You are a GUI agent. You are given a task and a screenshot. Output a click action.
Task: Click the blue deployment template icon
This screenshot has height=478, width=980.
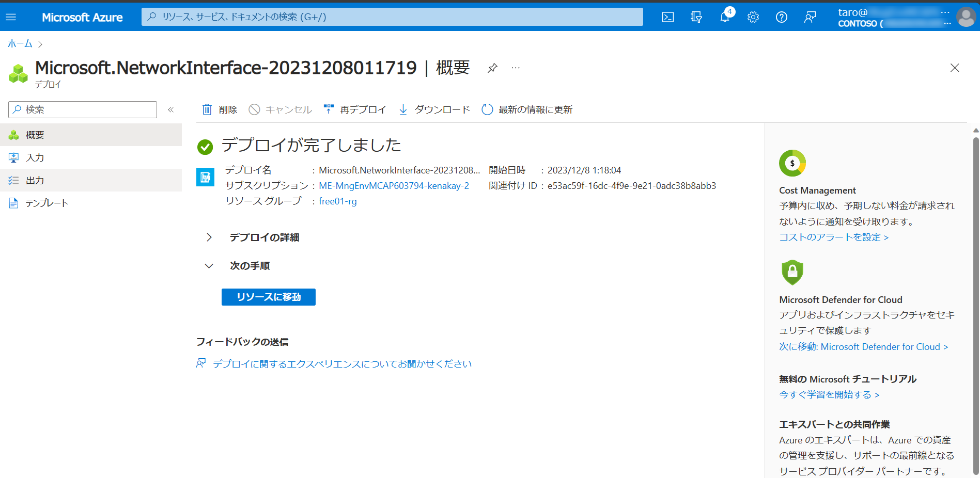pyautogui.click(x=206, y=177)
